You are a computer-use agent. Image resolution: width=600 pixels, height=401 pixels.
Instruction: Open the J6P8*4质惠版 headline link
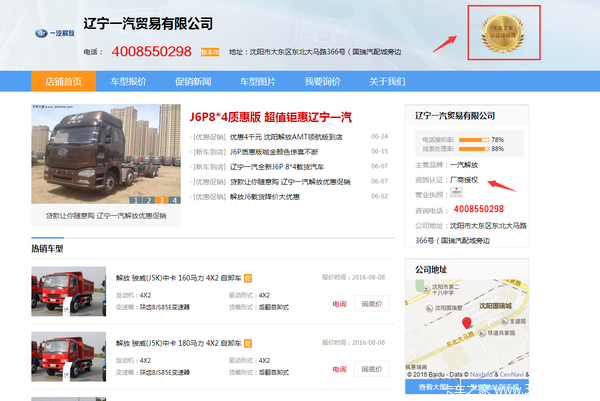pyautogui.click(x=271, y=117)
